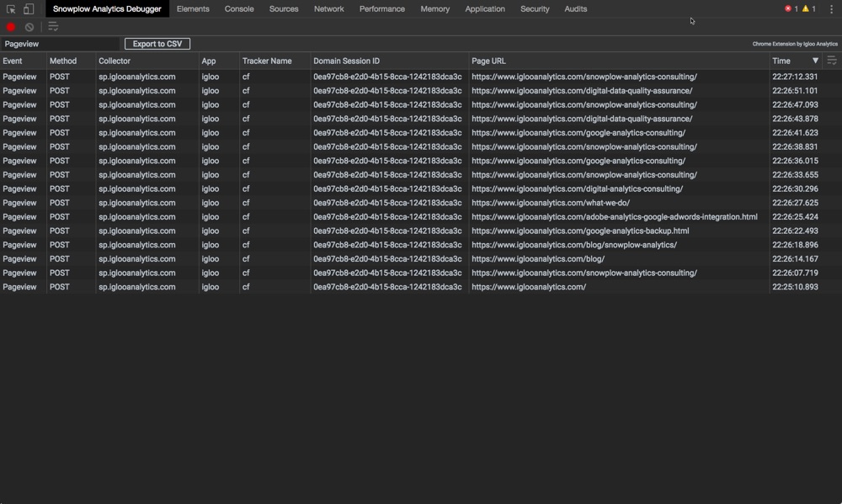This screenshot has height=504, width=842.
Task: Click POST in the 22:26:18.896 row
Action: (x=60, y=245)
